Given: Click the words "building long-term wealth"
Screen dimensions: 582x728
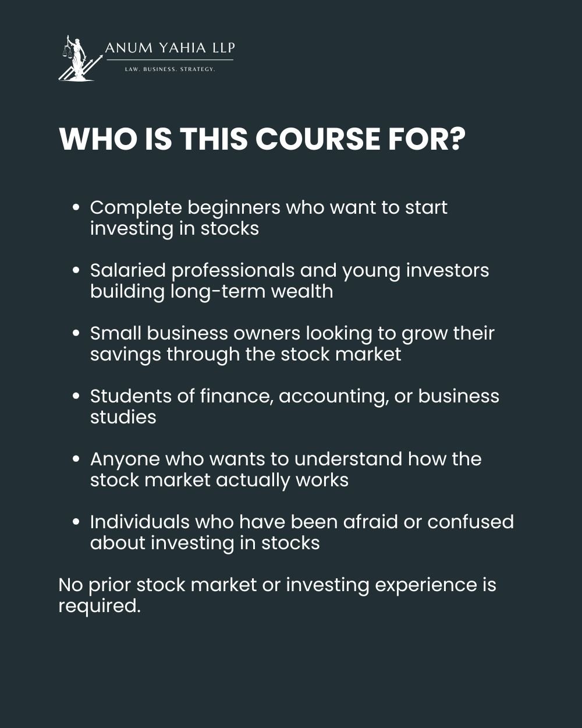Looking at the screenshot, I should (211, 291).
